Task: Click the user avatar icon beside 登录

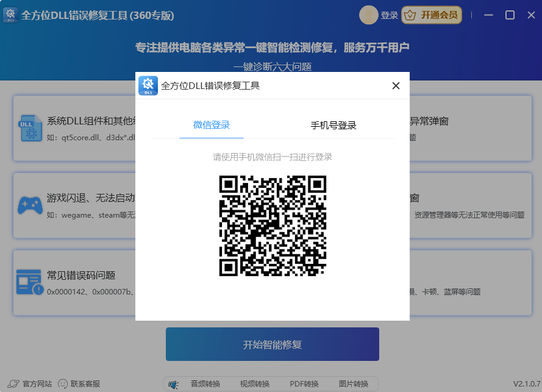Action: 368,15
